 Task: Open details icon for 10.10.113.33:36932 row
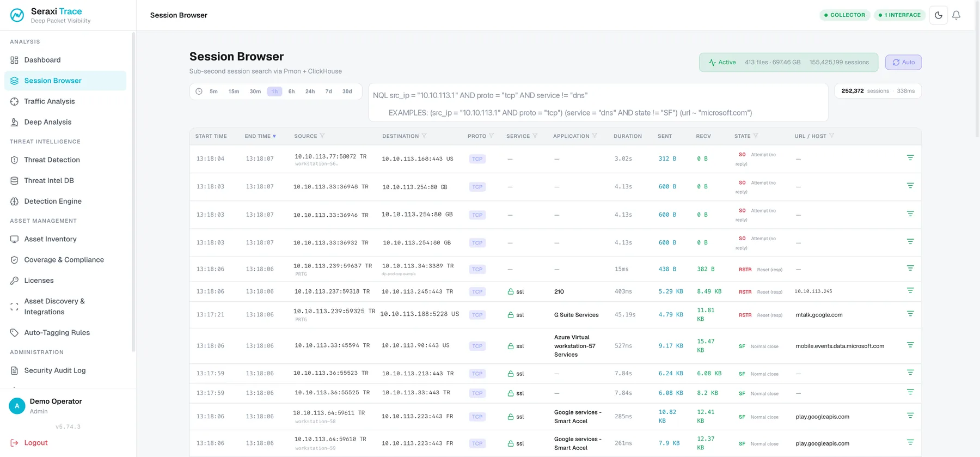pyautogui.click(x=910, y=241)
